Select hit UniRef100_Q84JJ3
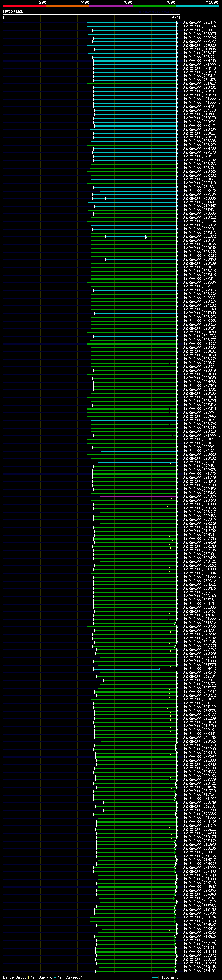 pos(199,111)
